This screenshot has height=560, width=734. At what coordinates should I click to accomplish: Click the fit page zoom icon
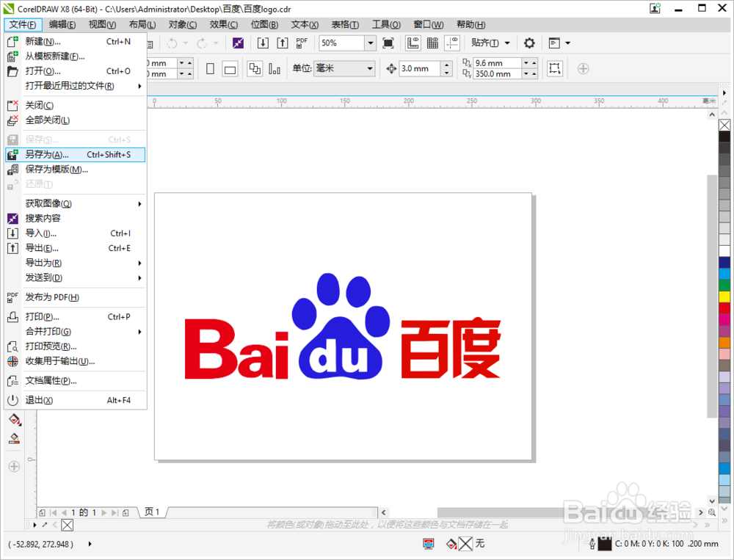[388, 43]
